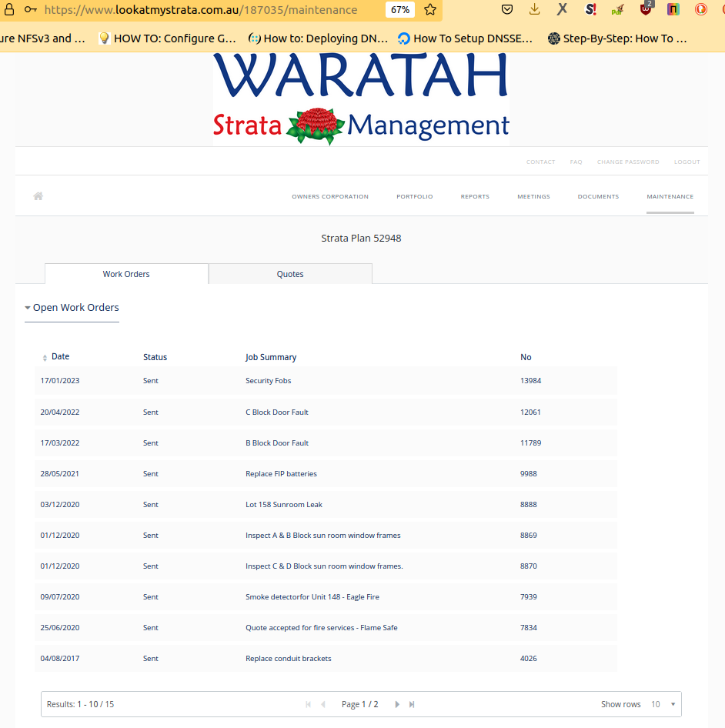Click the PDF extension icon
The width and height of the screenshot is (725, 728).
tap(618, 9)
